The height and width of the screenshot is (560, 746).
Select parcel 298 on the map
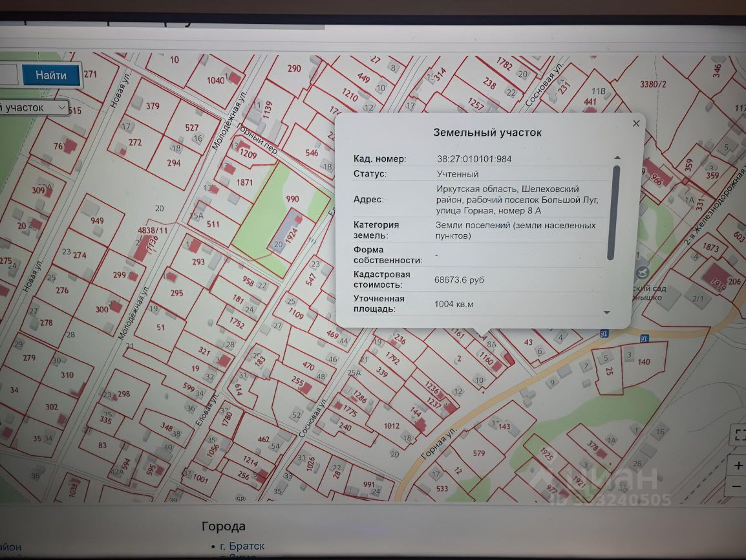point(123,394)
